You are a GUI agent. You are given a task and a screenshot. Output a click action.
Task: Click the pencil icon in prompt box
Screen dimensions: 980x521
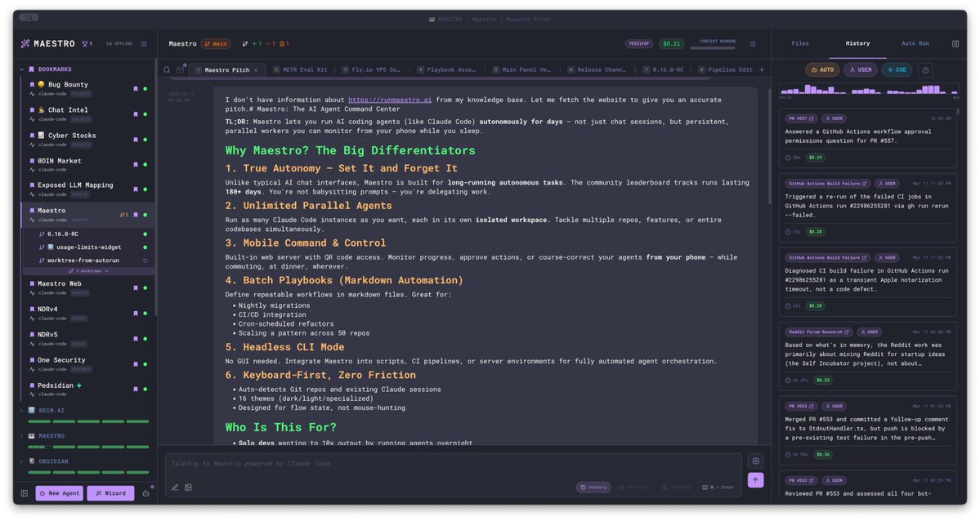coord(175,488)
